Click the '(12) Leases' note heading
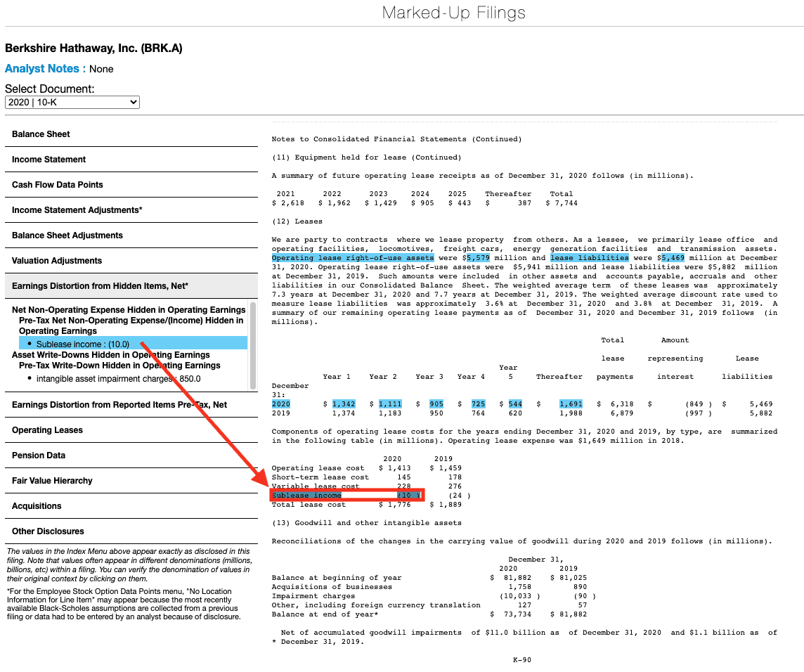 pyautogui.click(x=297, y=221)
